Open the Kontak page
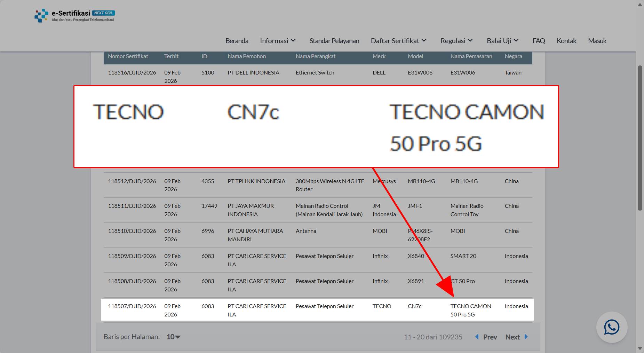The width and height of the screenshot is (644, 353). pos(566,41)
